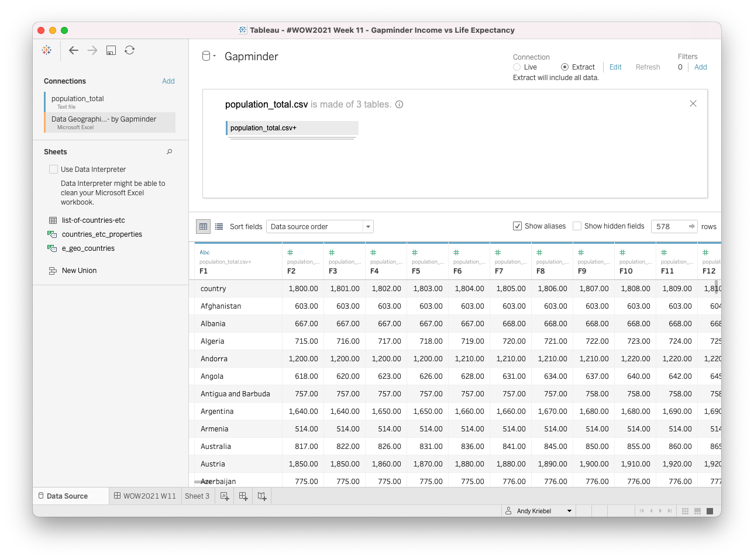Click the back arrow in the toolbar
754x560 pixels.
click(74, 50)
